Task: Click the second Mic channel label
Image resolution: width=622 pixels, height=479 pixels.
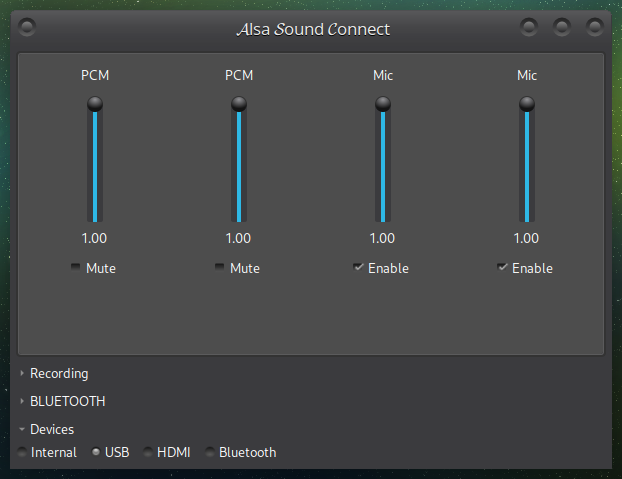Action: coord(527,75)
